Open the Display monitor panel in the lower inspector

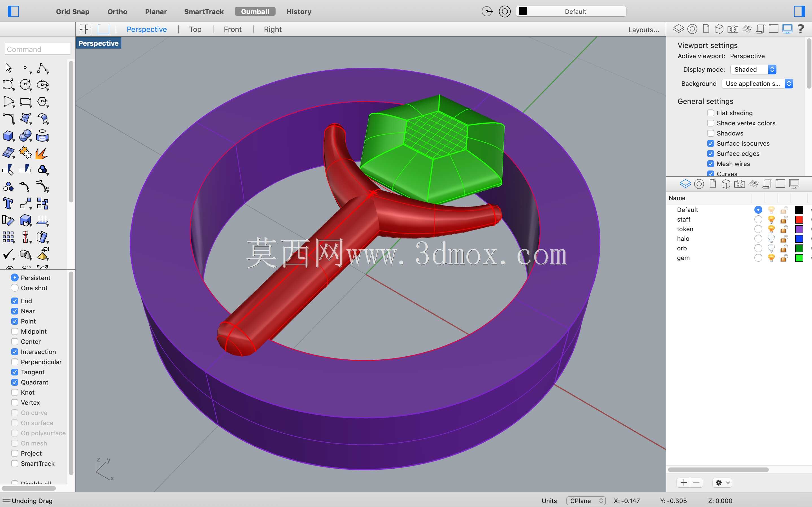794,184
